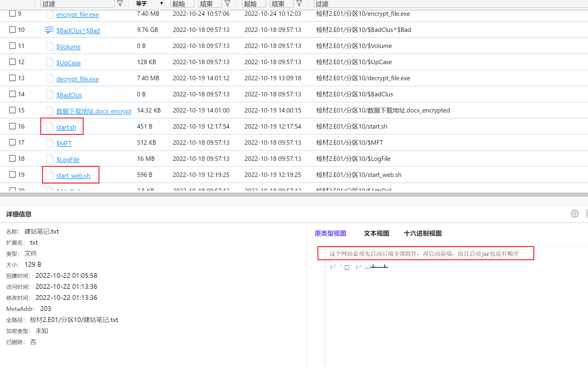The image size is (588, 367).
Task: Tick the checkbox for row 19
Action: coord(12,175)
